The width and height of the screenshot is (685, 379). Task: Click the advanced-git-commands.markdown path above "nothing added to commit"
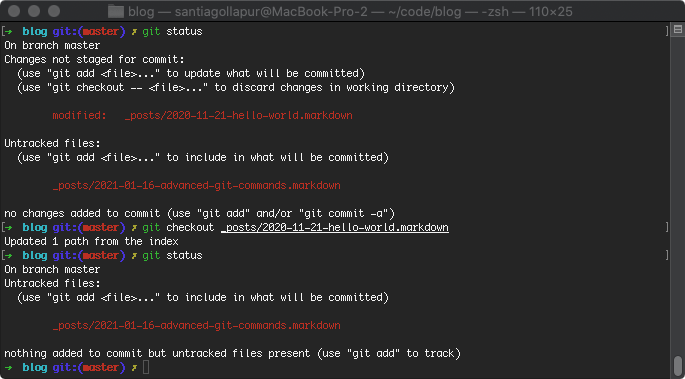click(x=197, y=326)
